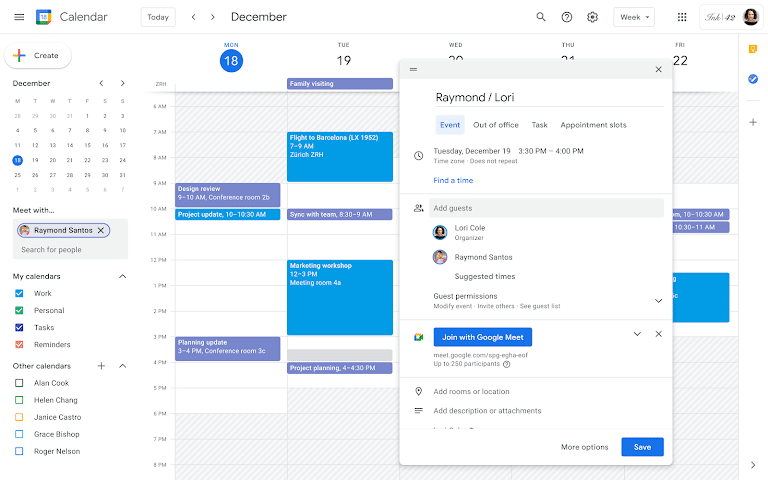This screenshot has width=768, height=480.
Task: Switch to the Out of office tab
Action: pos(495,125)
